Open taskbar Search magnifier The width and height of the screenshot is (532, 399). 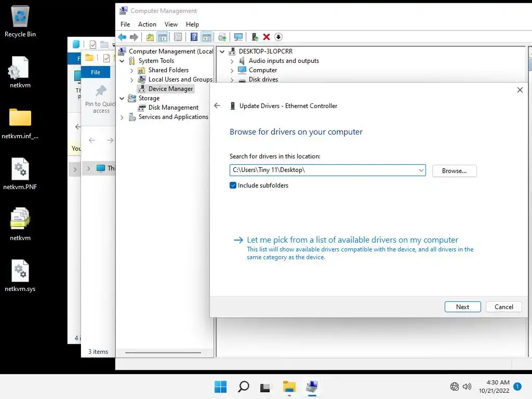243,387
